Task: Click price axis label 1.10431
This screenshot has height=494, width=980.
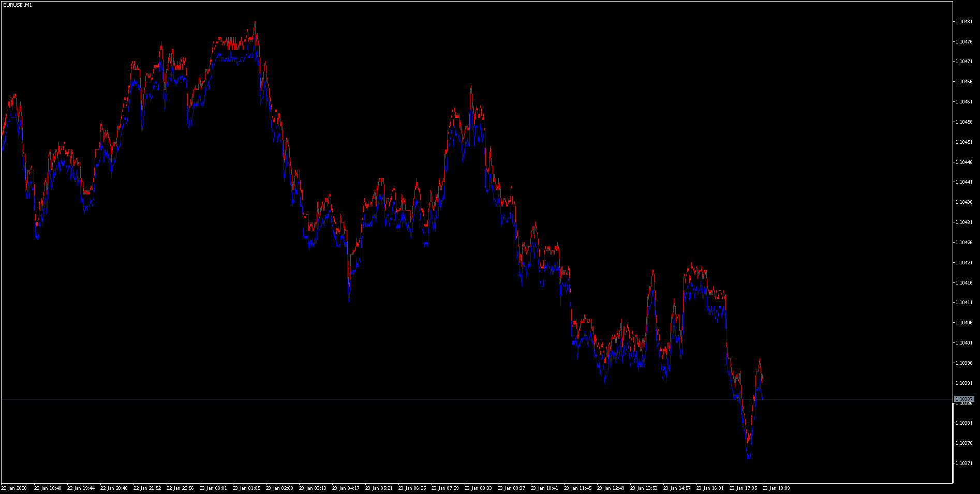Action: pos(964,222)
